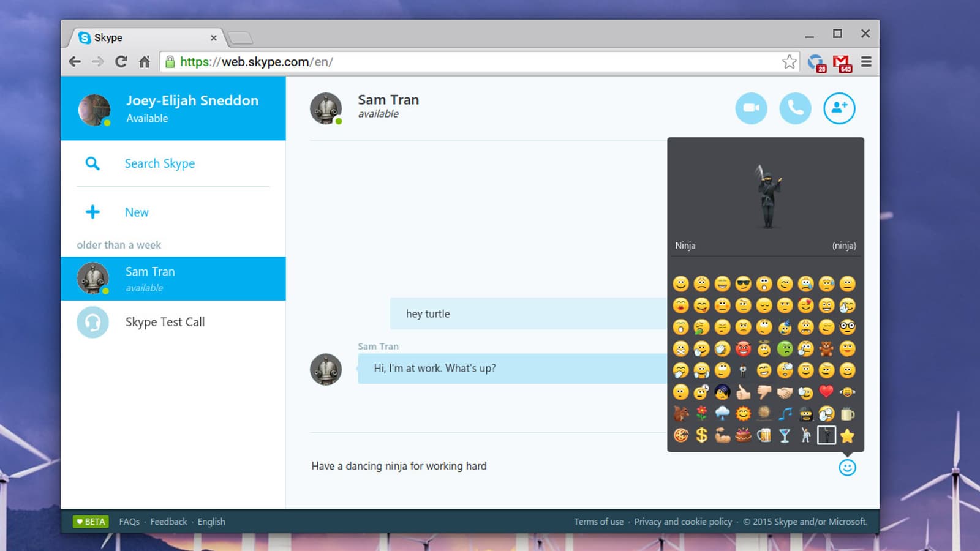
Task: Pick the dollar sign emoticon
Action: click(701, 435)
